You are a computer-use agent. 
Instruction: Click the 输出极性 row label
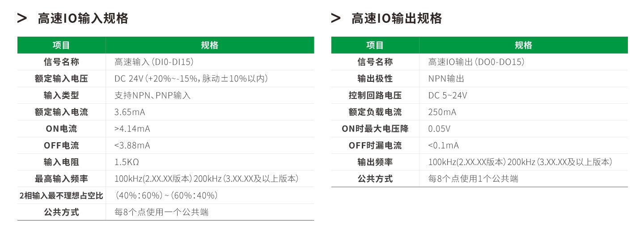(x=375, y=79)
